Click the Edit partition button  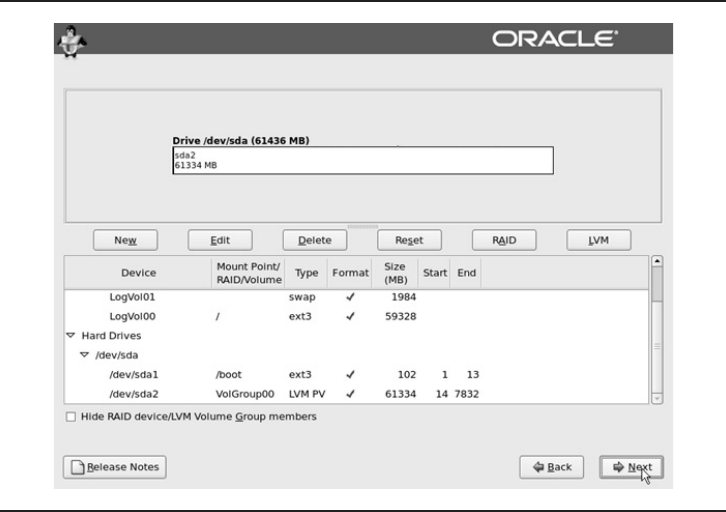tap(220, 240)
